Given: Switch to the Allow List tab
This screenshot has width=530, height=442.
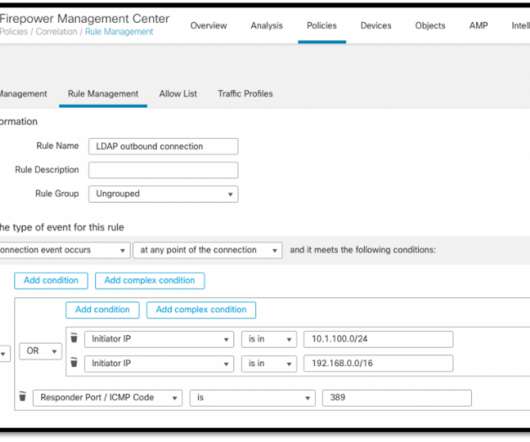Looking at the screenshot, I should click(x=178, y=94).
